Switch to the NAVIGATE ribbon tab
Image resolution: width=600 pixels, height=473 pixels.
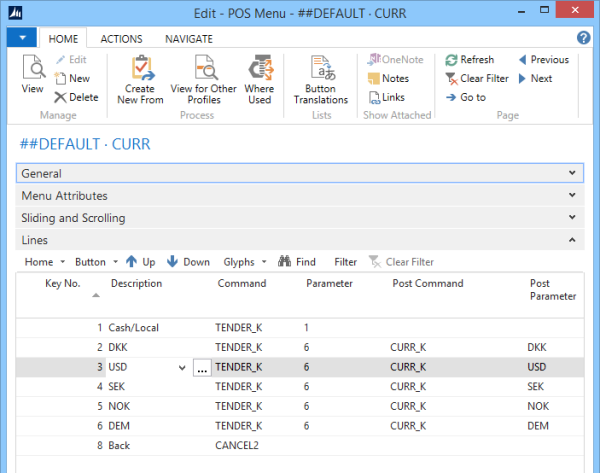point(188,38)
